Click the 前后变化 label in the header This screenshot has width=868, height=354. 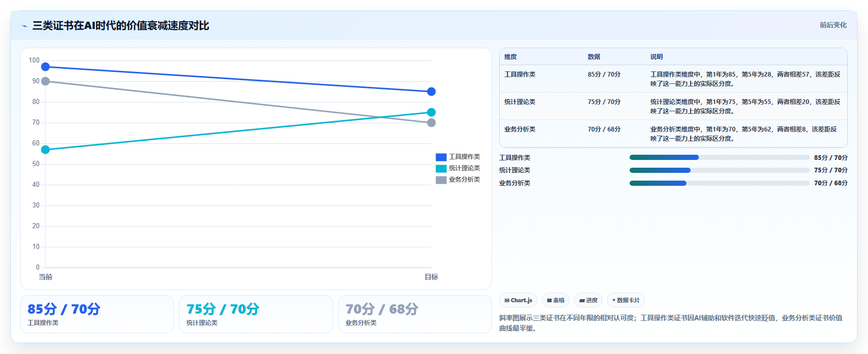click(x=833, y=25)
